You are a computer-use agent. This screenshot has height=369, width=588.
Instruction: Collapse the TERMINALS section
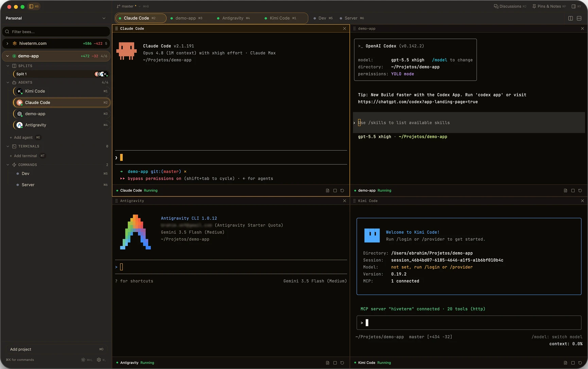8,146
